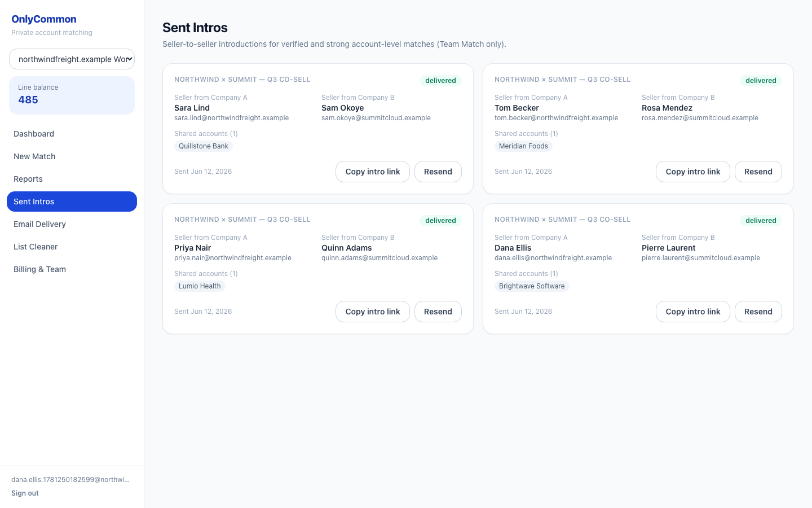Click delivered badge on Tom Becker card
The height and width of the screenshot is (508, 812).
click(x=761, y=81)
